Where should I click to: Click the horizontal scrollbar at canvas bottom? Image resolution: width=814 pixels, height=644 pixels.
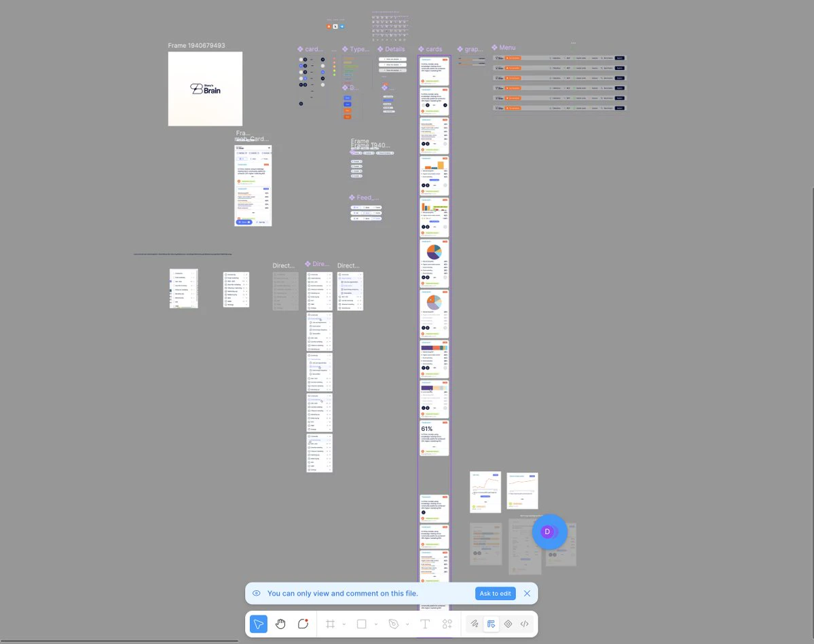119,641
